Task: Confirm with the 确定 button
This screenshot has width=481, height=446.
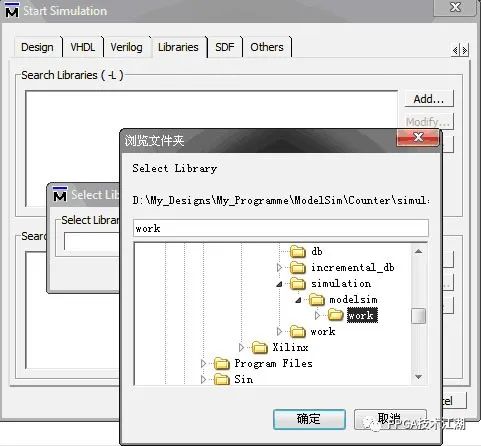Action: [309, 419]
